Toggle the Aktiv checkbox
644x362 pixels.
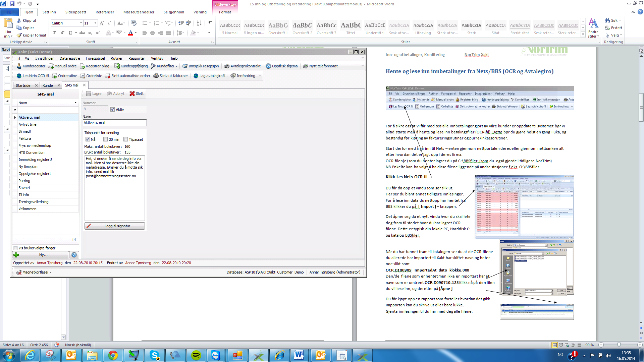(113, 110)
